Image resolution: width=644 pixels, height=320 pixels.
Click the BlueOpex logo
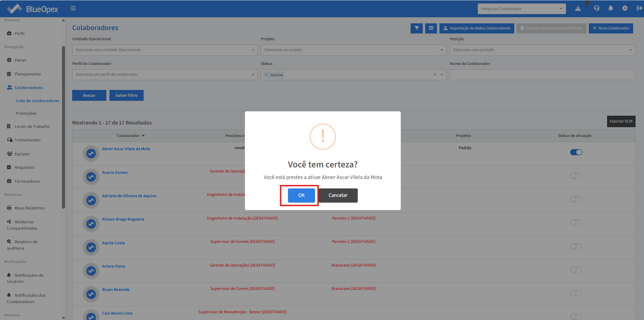pyautogui.click(x=33, y=9)
